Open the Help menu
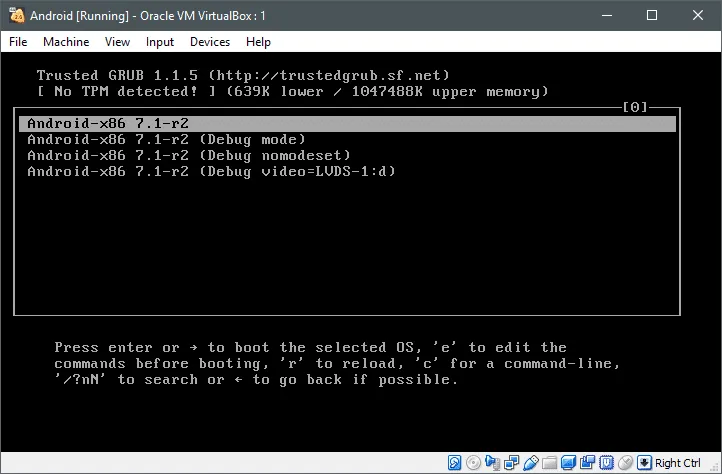The width and height of the screenshot is (722, 474). tap(258, 42)
